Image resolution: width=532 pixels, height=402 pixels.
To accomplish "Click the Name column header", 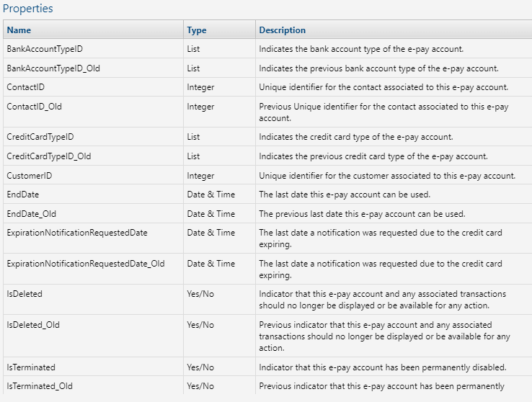I will coord(19,30).
